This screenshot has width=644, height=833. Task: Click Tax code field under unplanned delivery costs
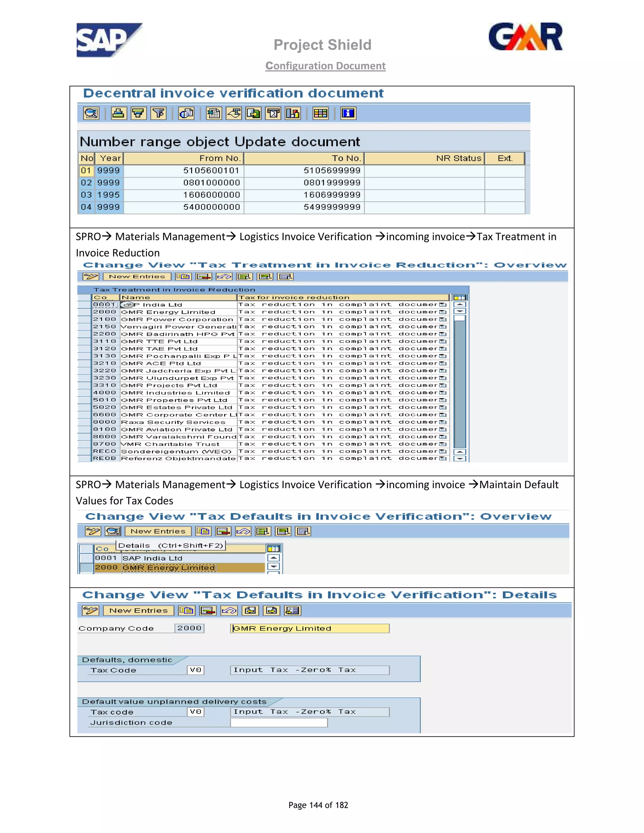click(196, 712)
